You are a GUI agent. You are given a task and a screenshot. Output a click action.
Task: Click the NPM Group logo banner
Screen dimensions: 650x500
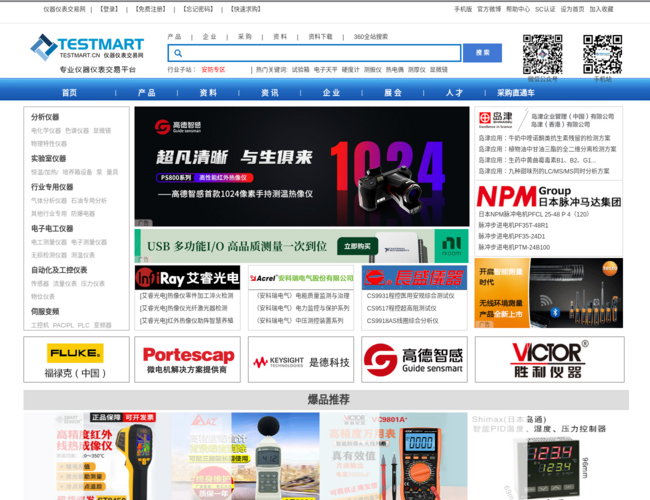tap(548, 195)
